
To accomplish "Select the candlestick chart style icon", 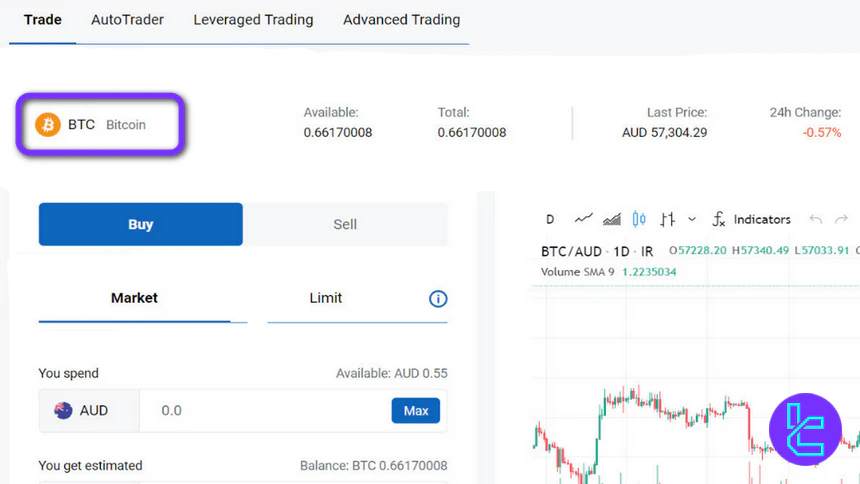I will 639,220.
